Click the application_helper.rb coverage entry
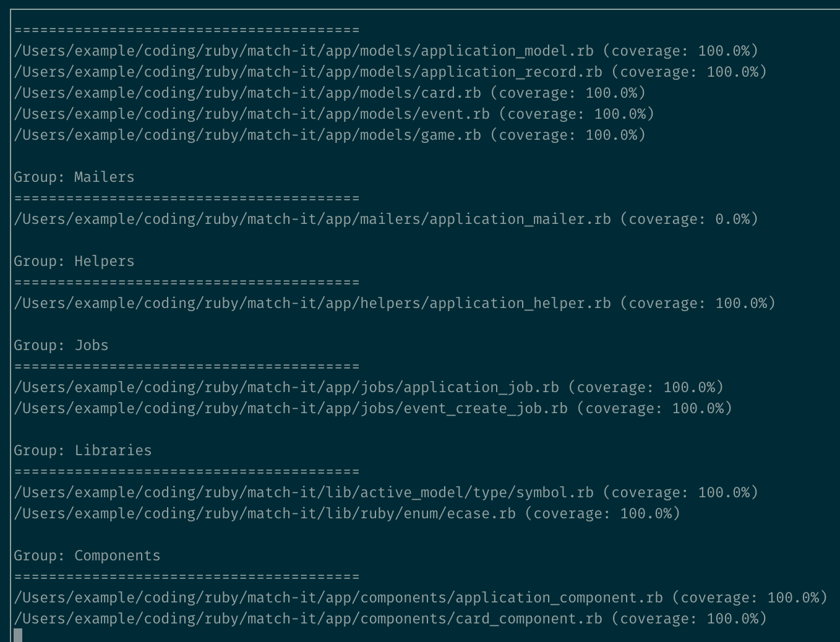The height and width of the screenshot is (642, 840). (x=394, y=303)
